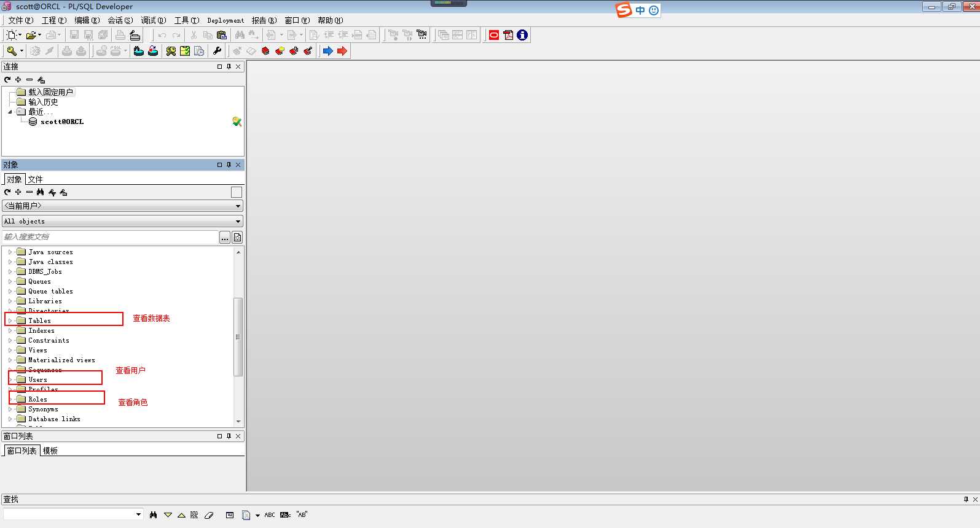Click the ellipsis button beside search box
This screenshot has height=528, width=980.
[x=225, y=238]
